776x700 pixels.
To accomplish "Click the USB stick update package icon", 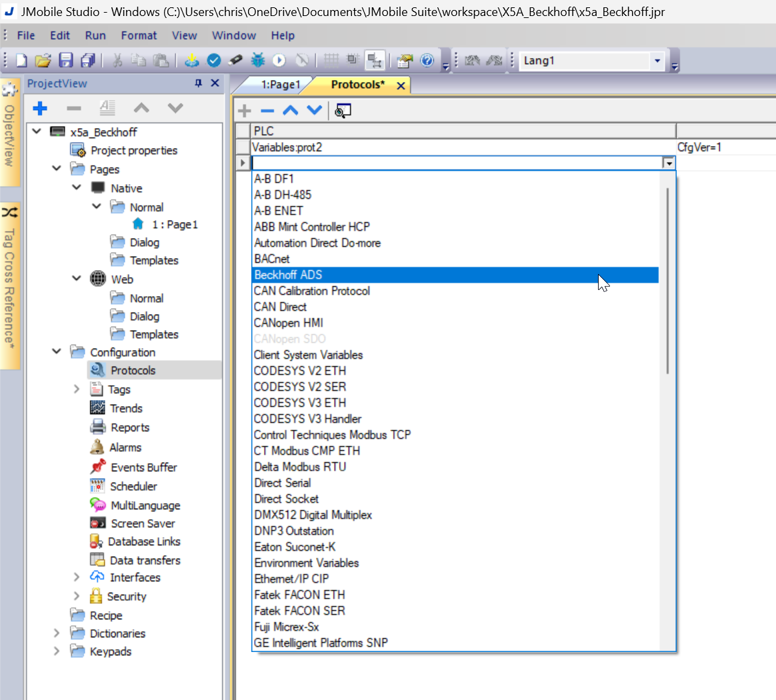I will (x=235, y=61).
